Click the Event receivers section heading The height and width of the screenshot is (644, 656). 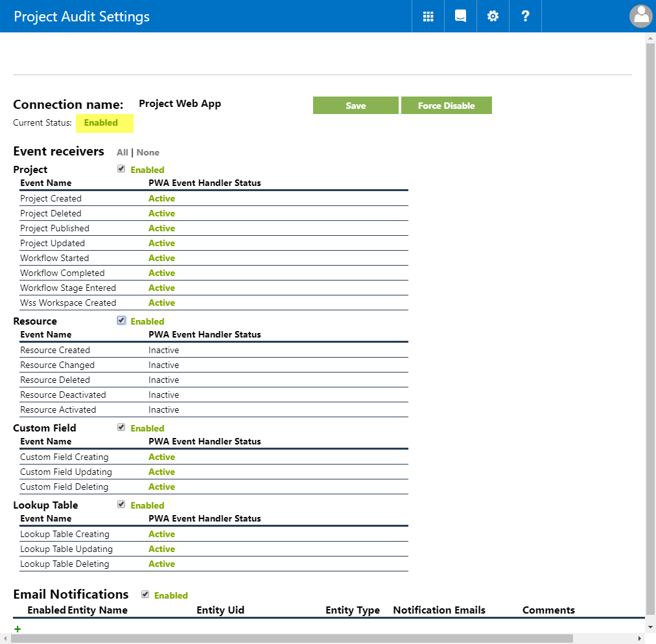tap(58, 152)
